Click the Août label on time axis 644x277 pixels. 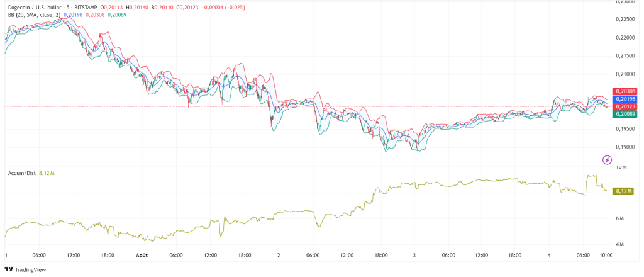(142, 255)
